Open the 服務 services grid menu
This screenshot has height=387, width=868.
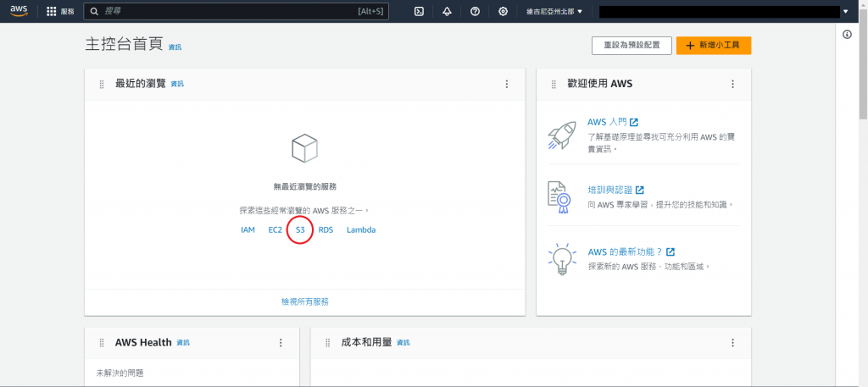pos(60,11)
